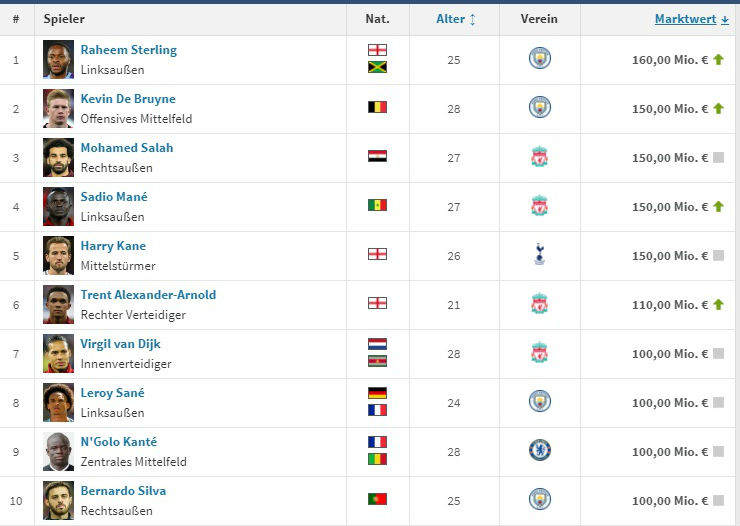Viewport: 740px width, 526px height.
Task: Click Liverpool crest in Virgil van Dijk row
Action: [540, 353]
